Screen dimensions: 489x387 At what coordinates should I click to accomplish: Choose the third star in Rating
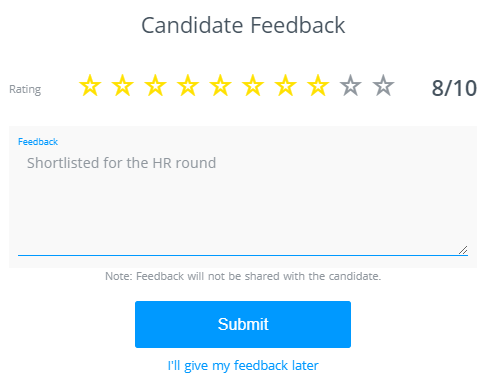[x=155, y=86]
